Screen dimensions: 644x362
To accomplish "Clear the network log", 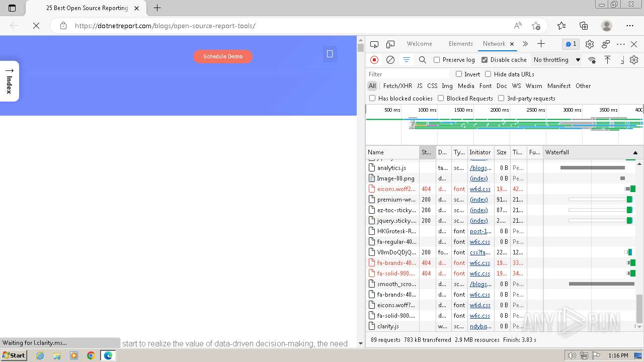I will click(390, 60).
